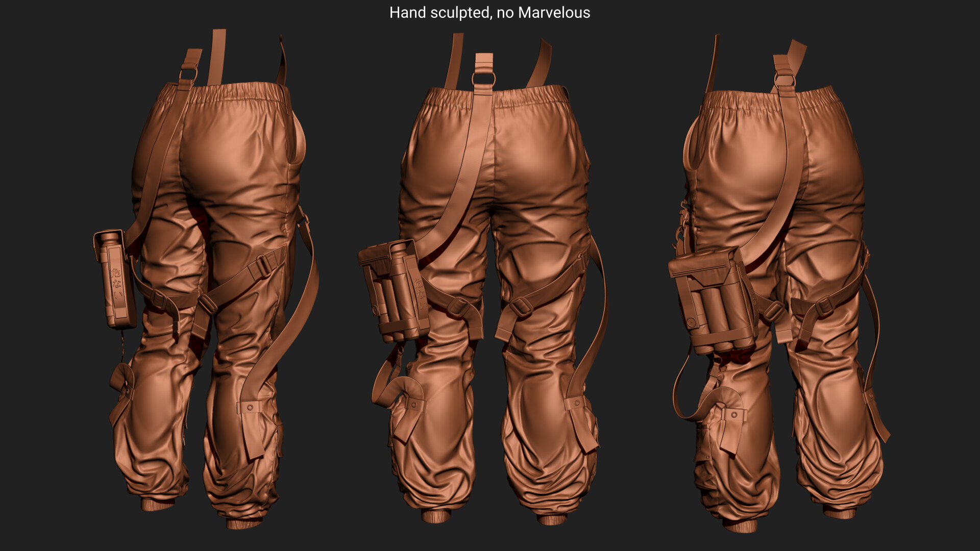
Task: Click the snap button on left view's lower strap
Action: pos(250,407)
